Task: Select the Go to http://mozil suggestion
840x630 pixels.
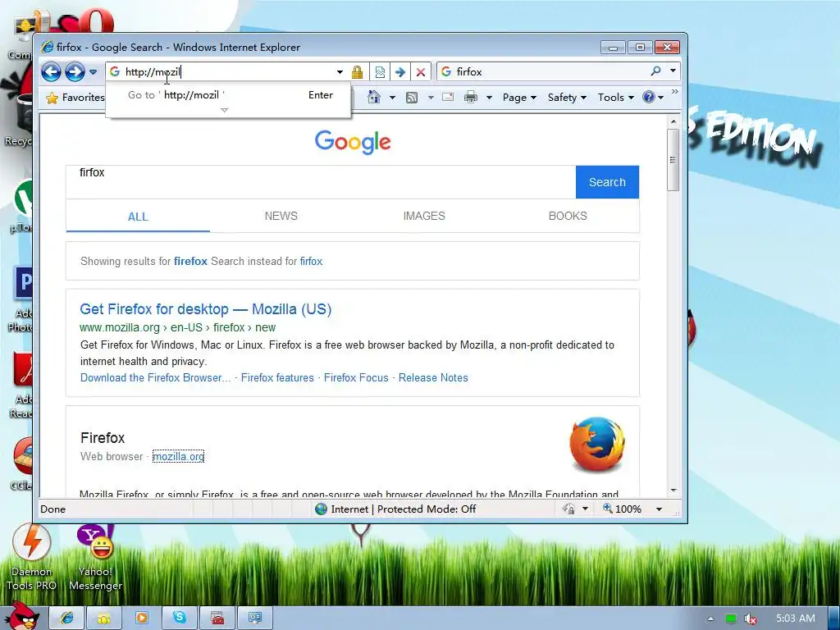Action: (228, 95)
